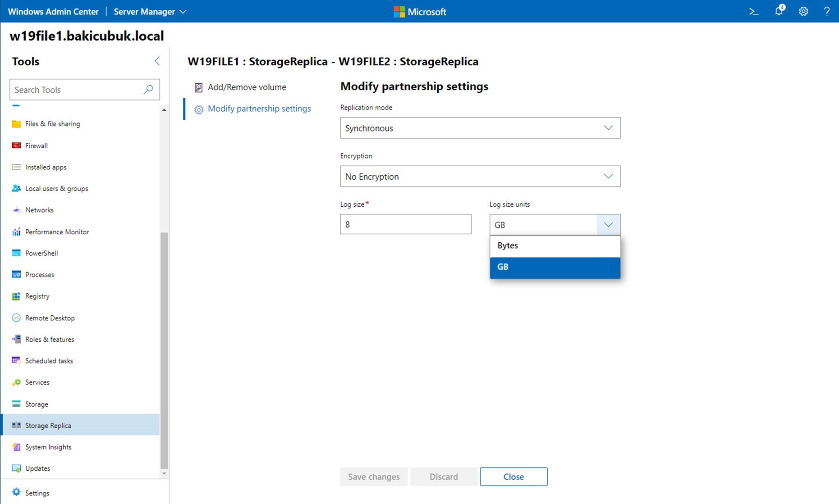This screenshot has width=839, height=504.
Task: Select GB in the units list
Action: 555,267
